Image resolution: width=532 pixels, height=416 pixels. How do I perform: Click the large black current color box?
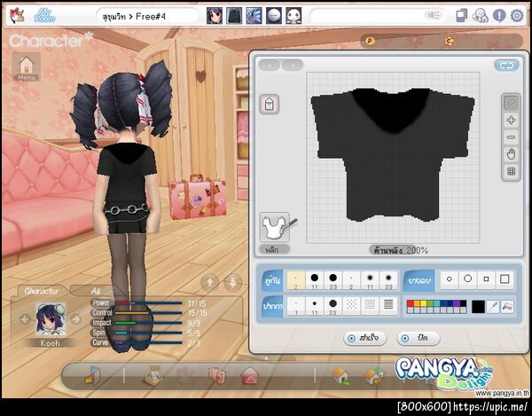tap(478, 307)
